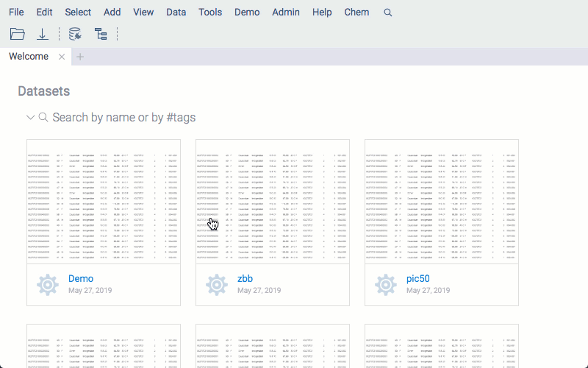Click the gear icon on Demo card
Viewport: 588px width, 368px height.
[x=48, y=284]
